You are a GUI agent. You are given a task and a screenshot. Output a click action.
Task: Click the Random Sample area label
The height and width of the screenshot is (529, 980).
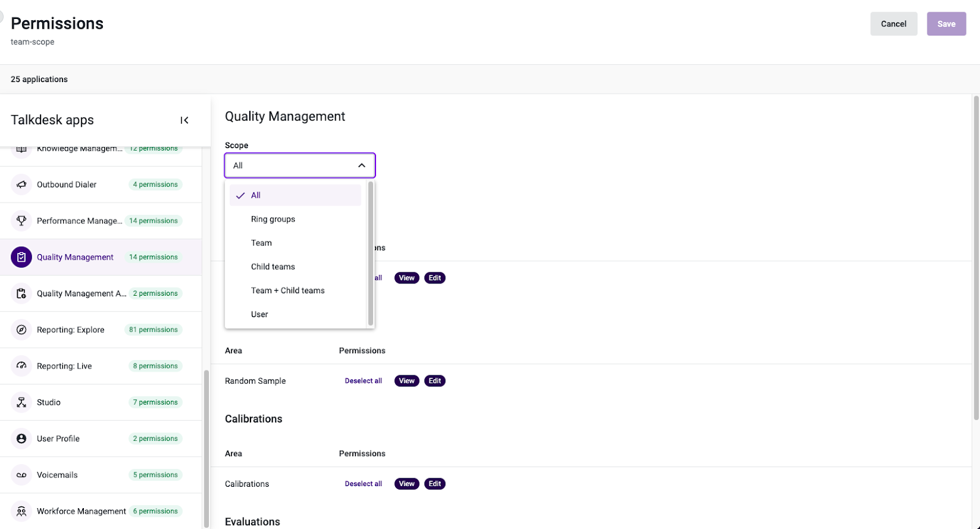(x=255, y=381)
